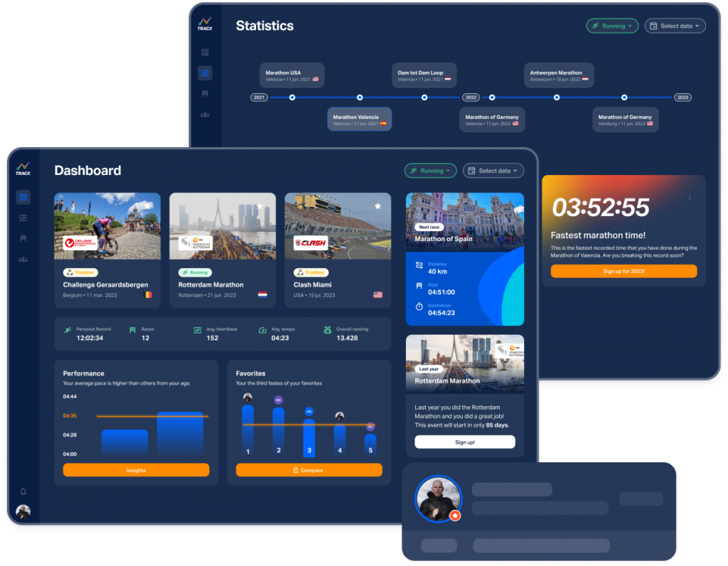Open community people icon in Dashboard sidebar

(23, 259)
